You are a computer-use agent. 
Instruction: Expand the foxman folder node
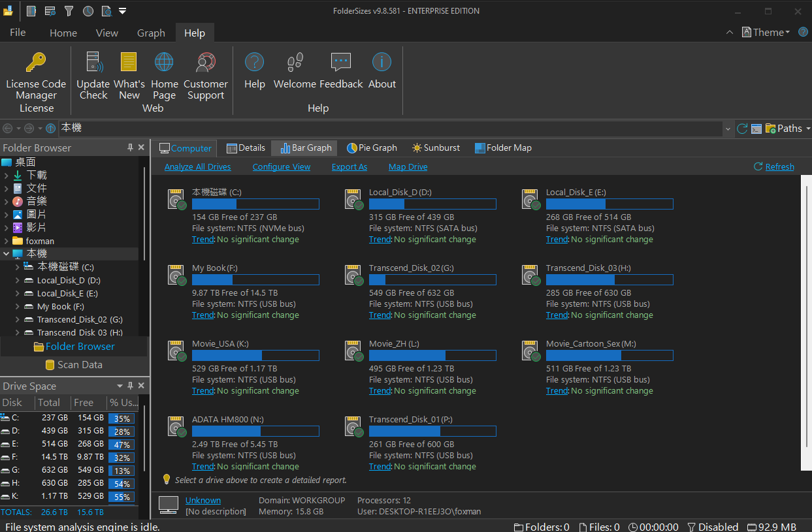6,241
